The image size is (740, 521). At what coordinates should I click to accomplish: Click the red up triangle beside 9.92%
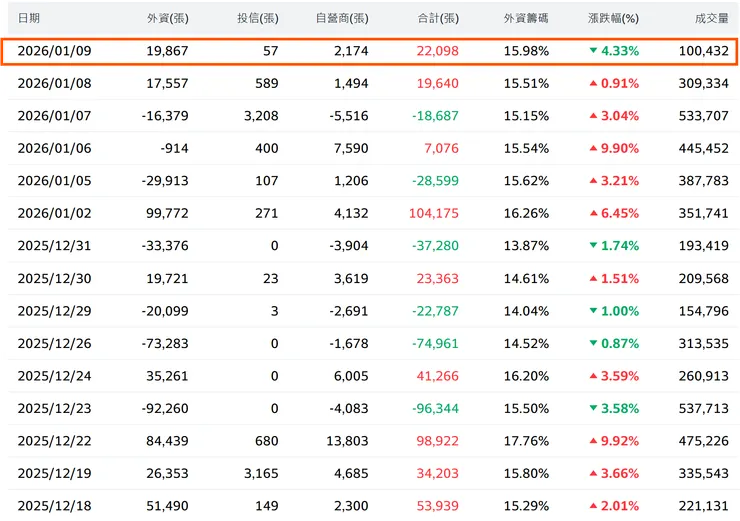click(593, 441)
